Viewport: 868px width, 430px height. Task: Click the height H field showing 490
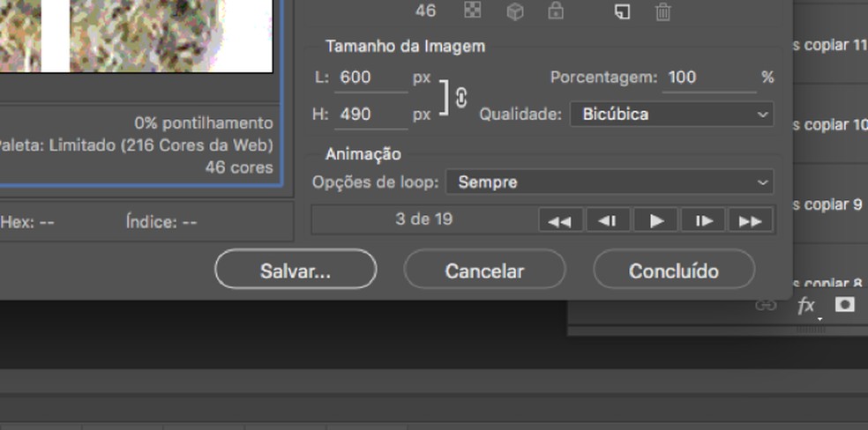point(371,115)
